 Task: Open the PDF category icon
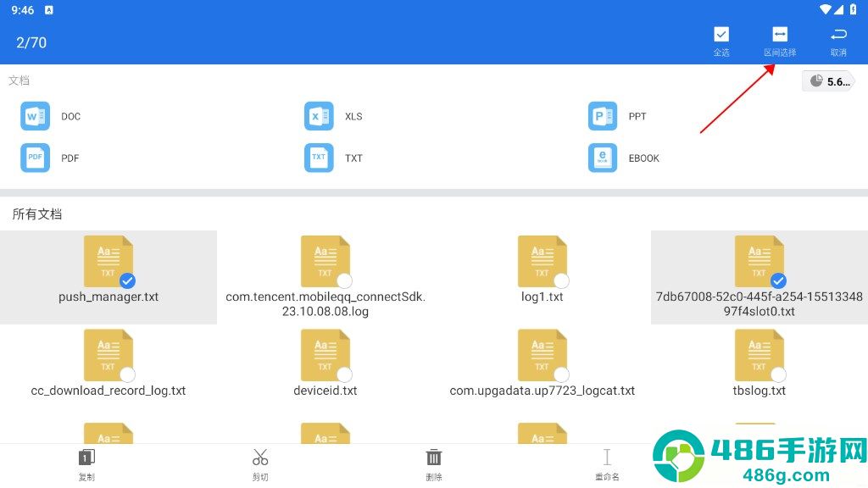click(35, 158)
